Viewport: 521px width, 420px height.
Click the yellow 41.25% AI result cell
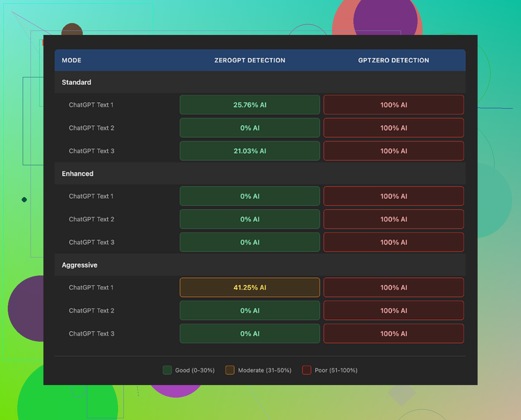pyautogui.click(x=250, y=287)
